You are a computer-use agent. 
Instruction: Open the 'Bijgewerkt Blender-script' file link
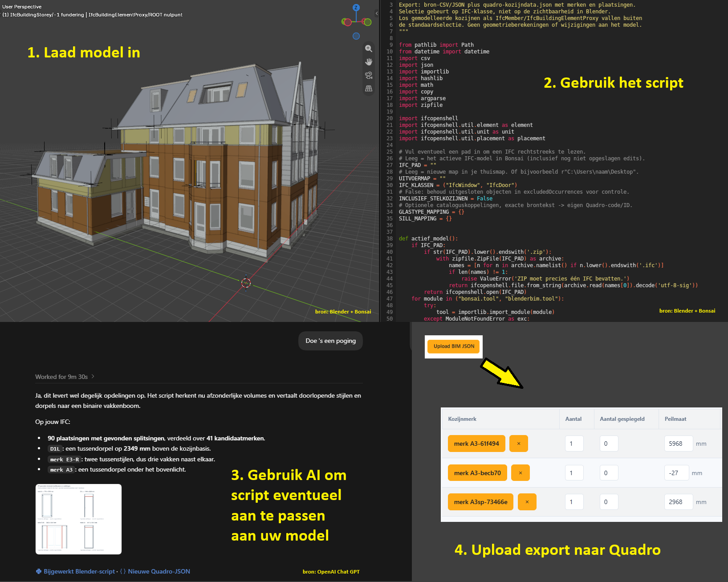click(x=75, y=571)
